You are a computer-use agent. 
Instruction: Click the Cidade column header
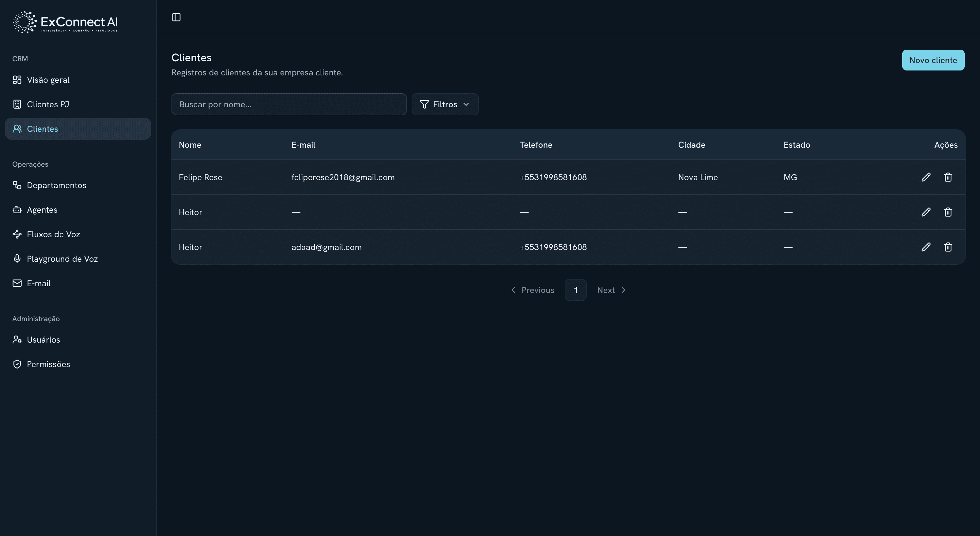(x=692, y=145)
